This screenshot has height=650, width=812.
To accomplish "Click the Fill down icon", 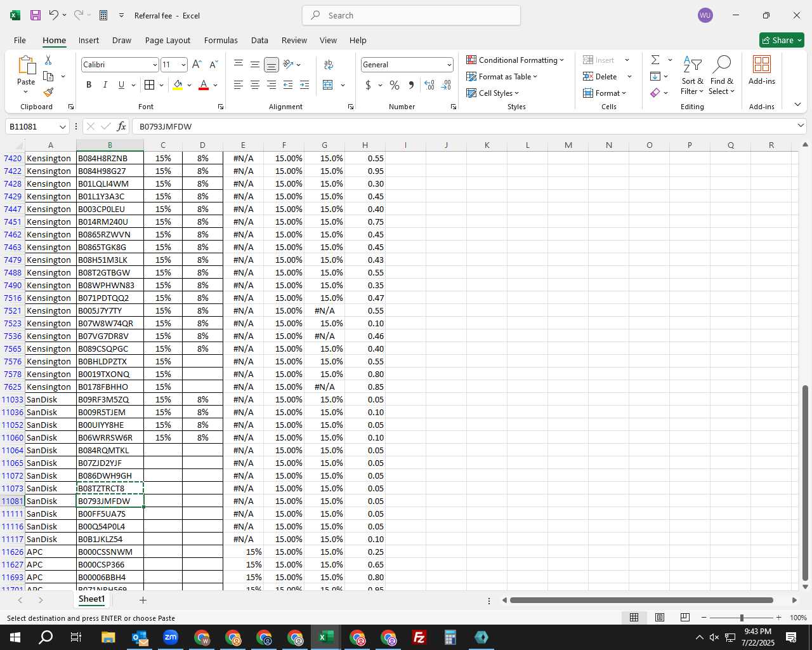I will (655, 76).
